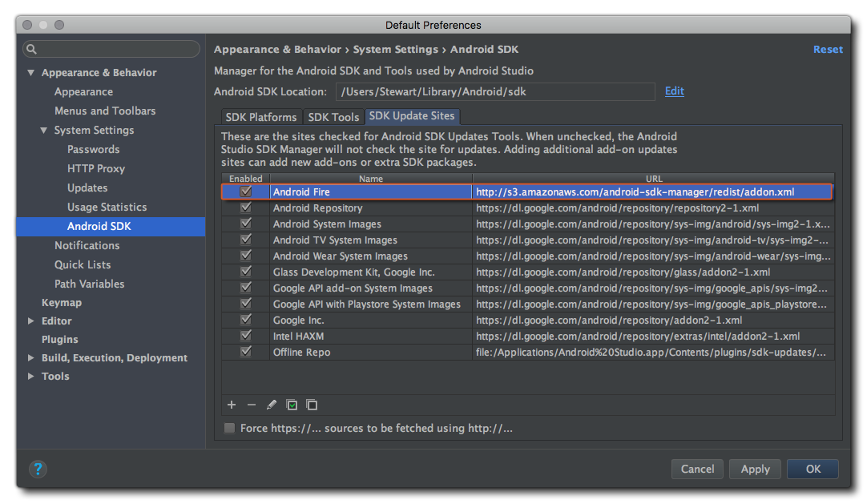
Task: Switch to the SDK Platforms tab
Action: (261, 117)
